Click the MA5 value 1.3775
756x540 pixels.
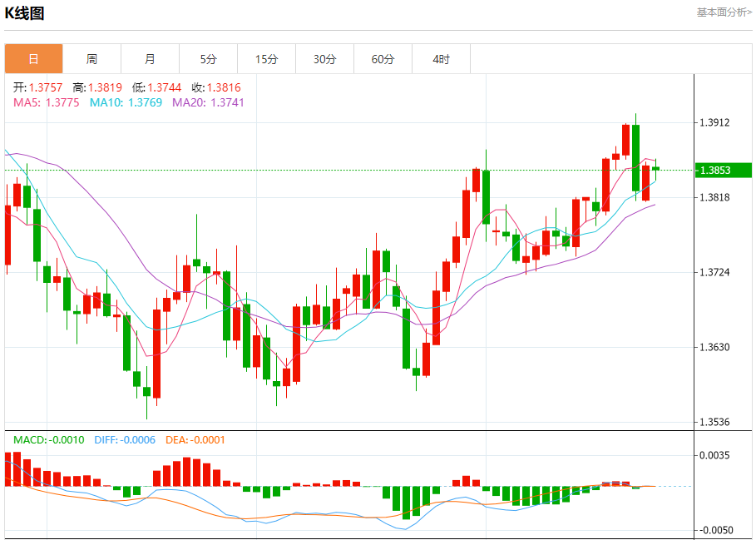pyautogui.click(x=62, y=102)
